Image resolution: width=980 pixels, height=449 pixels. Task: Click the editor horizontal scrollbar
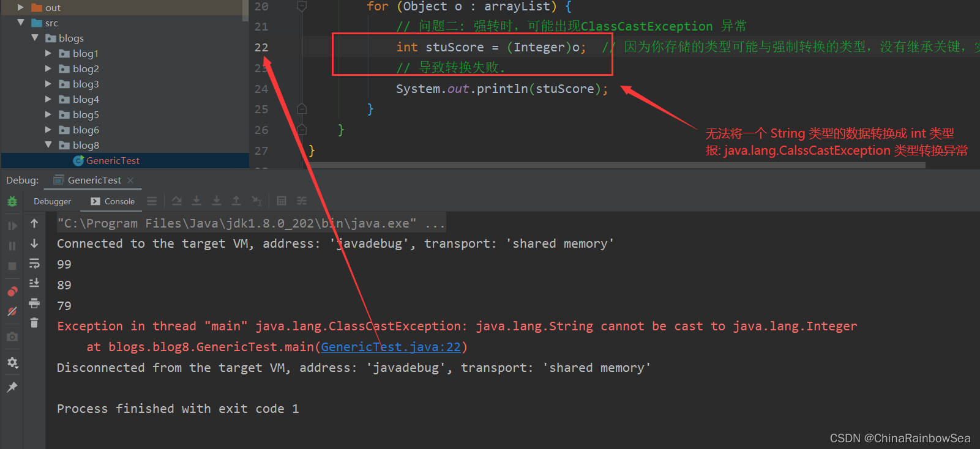[x=618, y=165]
